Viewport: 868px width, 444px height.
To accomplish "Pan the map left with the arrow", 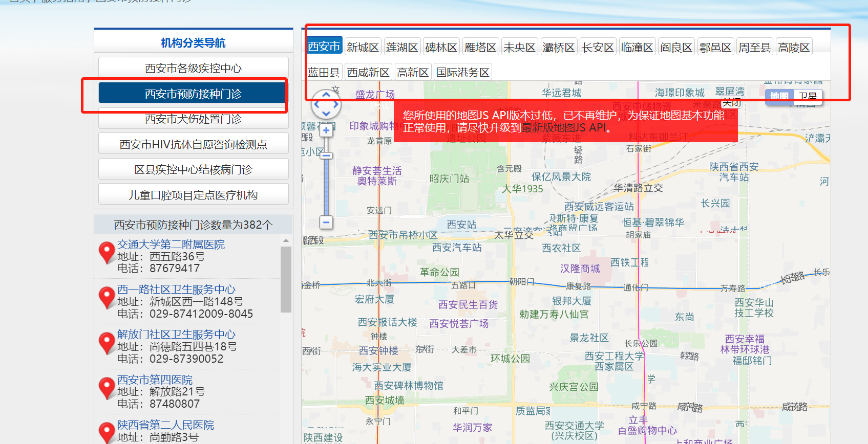I will [x=317, y=104].
